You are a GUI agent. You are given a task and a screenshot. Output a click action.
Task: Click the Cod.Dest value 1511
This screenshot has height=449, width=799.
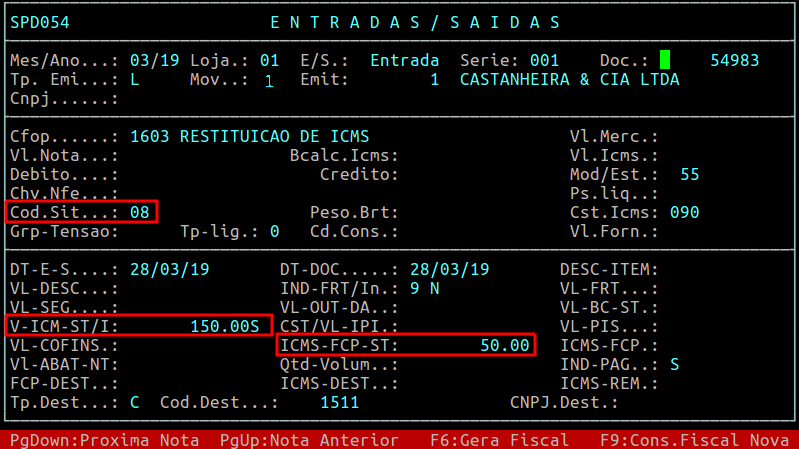tap(339, 402)
